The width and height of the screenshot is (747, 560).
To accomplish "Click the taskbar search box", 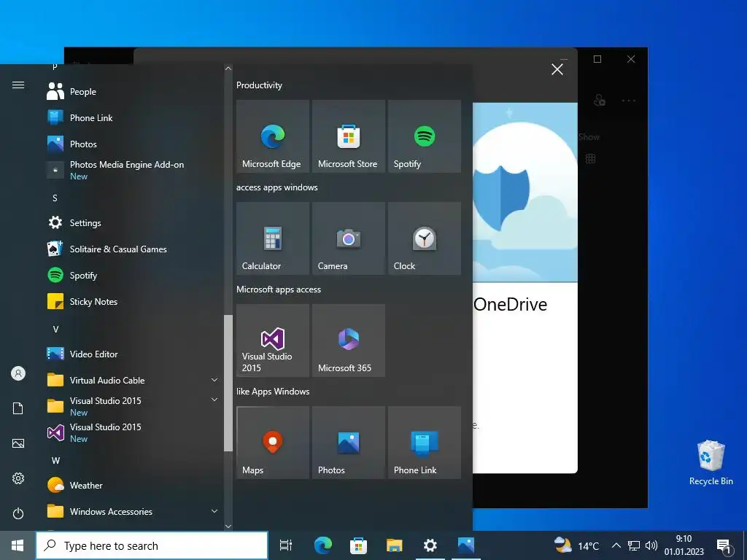I will point(152,545).
